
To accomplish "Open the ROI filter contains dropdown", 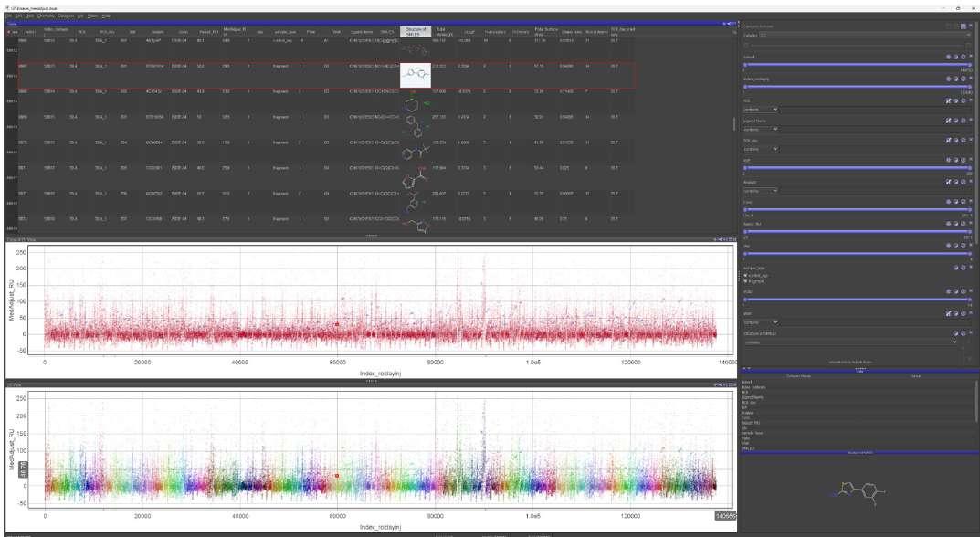I will click(760, 110).
